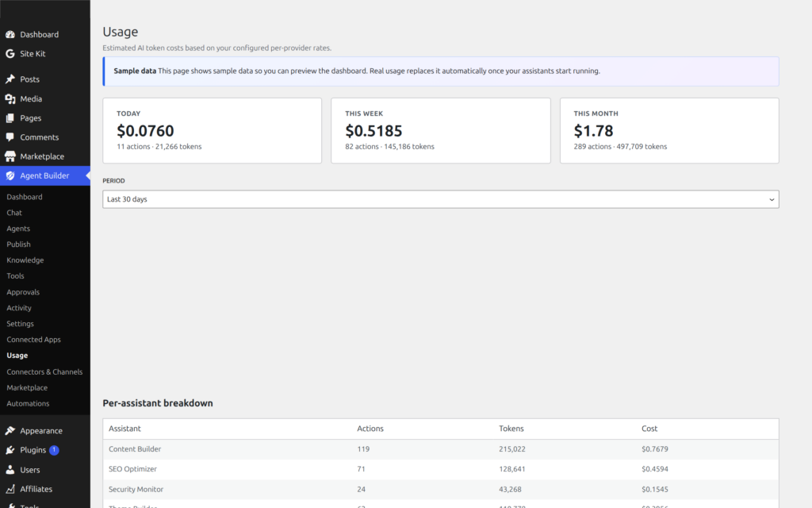Click SEO Optimizer cost $0.4594
The height and width of the screenshot is (508, 812).
655,469
